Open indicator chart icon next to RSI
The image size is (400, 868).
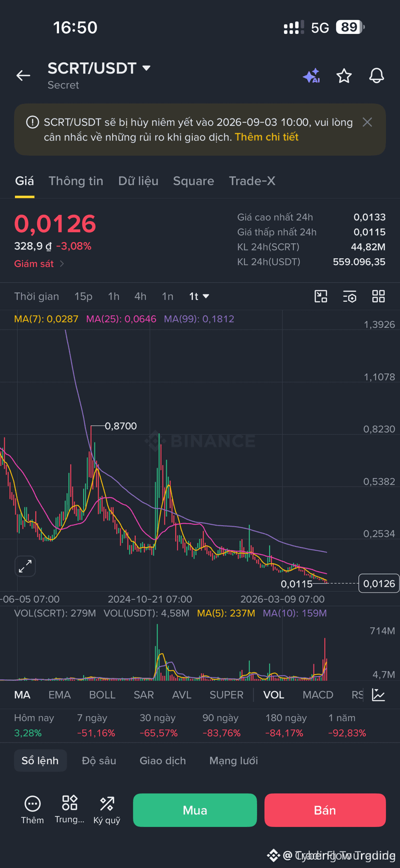click(x=378, y=695)
